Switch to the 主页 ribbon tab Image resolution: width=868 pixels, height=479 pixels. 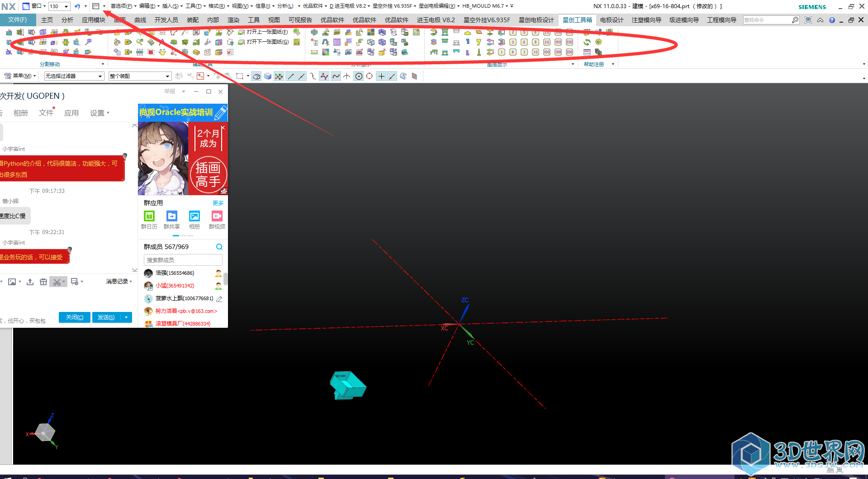point(47,20)
